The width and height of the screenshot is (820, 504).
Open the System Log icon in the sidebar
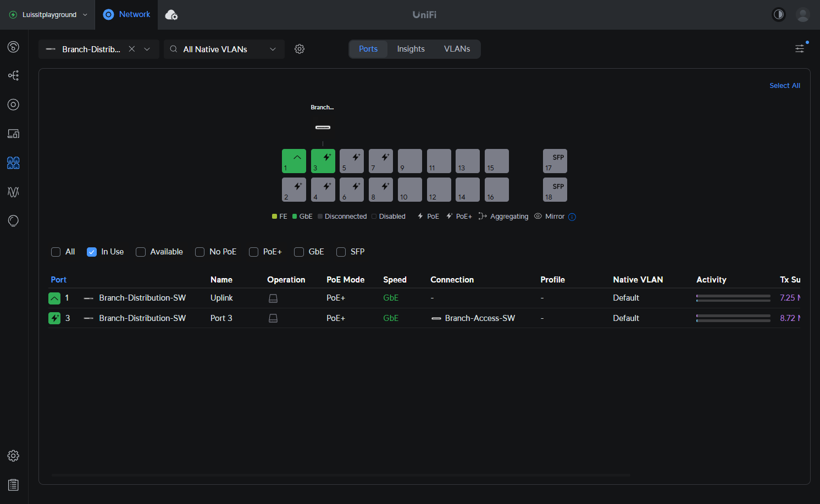point(13,485)
